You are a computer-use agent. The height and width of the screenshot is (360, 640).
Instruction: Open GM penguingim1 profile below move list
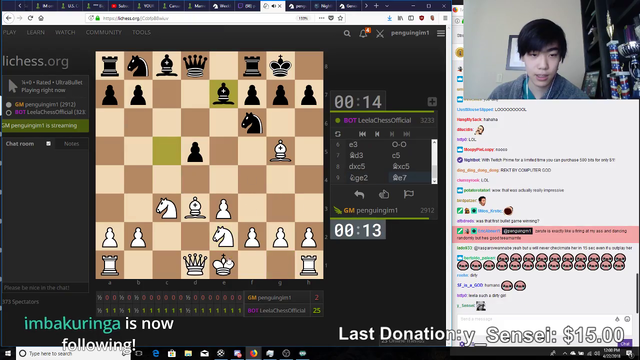(x=371, y=211)
